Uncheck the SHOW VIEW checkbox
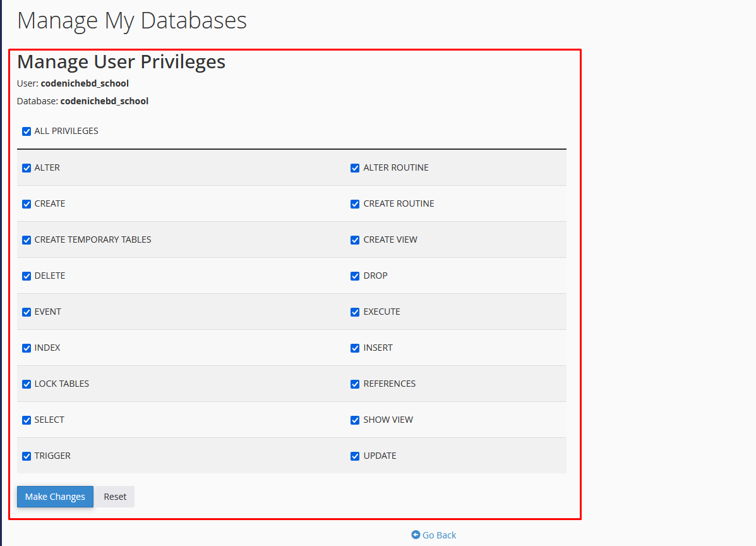The height and width of the screenshot is (546, 756). [x=355, y=420]
